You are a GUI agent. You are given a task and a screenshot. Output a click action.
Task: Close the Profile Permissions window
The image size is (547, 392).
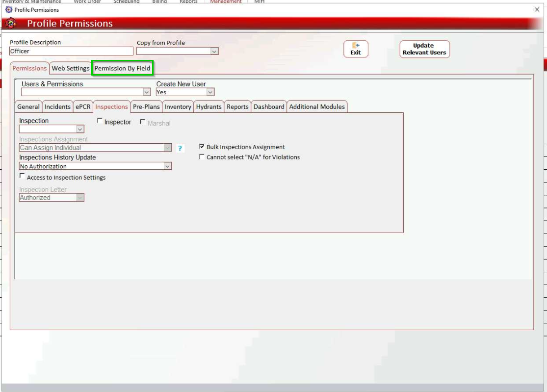536,9
